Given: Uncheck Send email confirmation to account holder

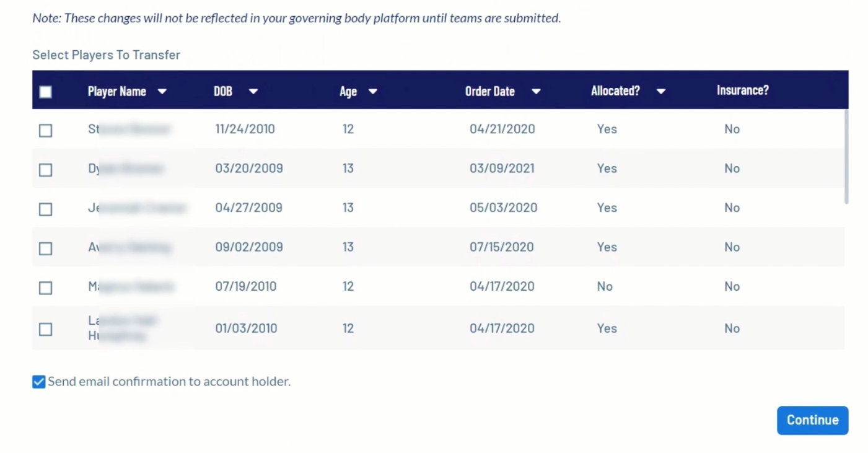Looking at the screenshot, I should (39, 382).
